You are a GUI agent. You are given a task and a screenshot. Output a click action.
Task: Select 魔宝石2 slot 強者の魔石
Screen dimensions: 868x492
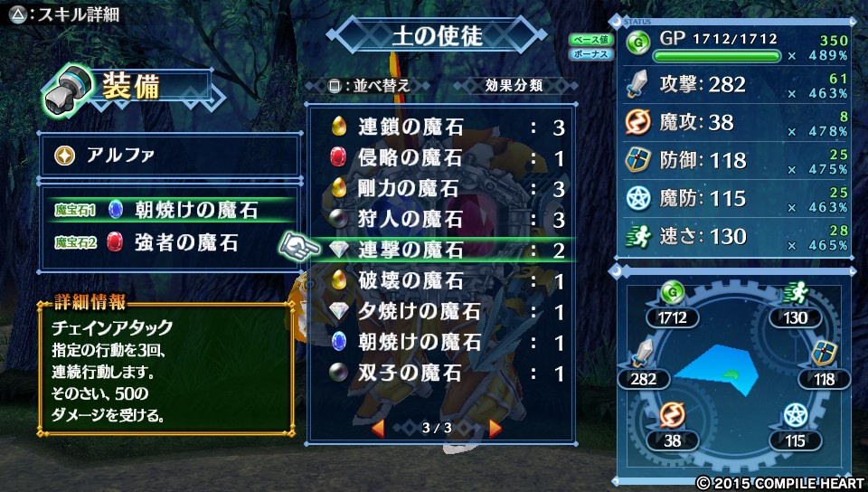tap(170, 242)
